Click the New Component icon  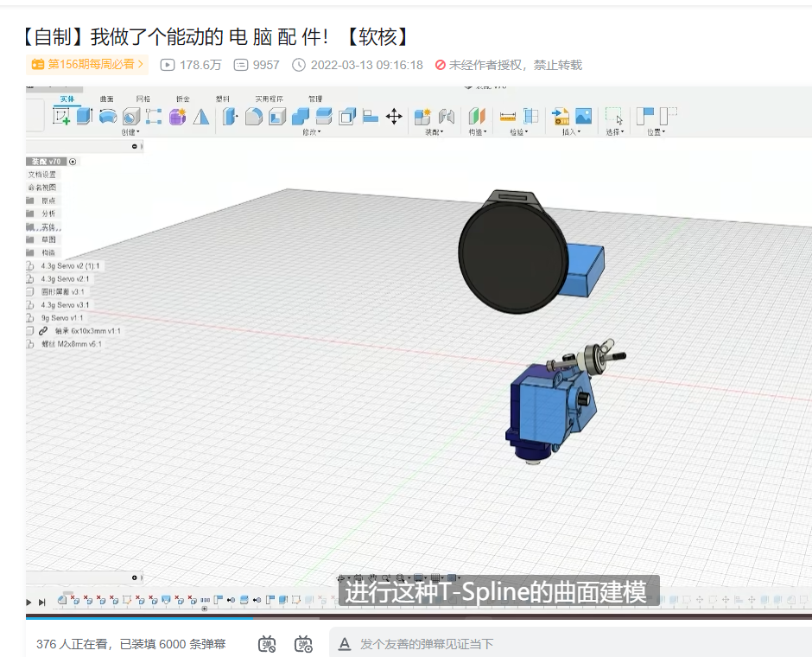[422, 117]
